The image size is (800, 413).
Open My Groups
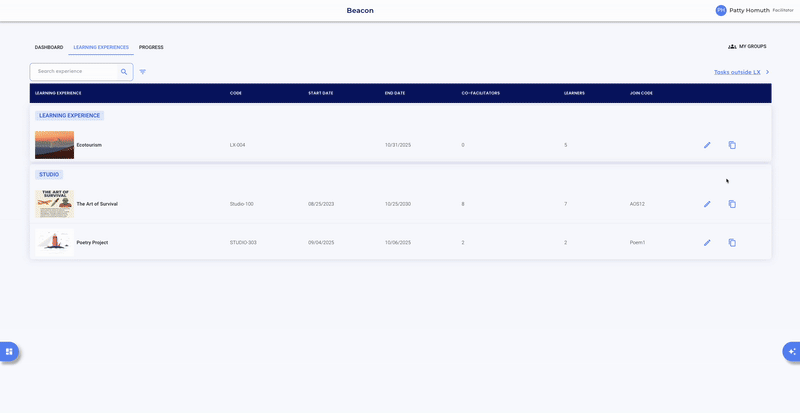tap(747, 47)
